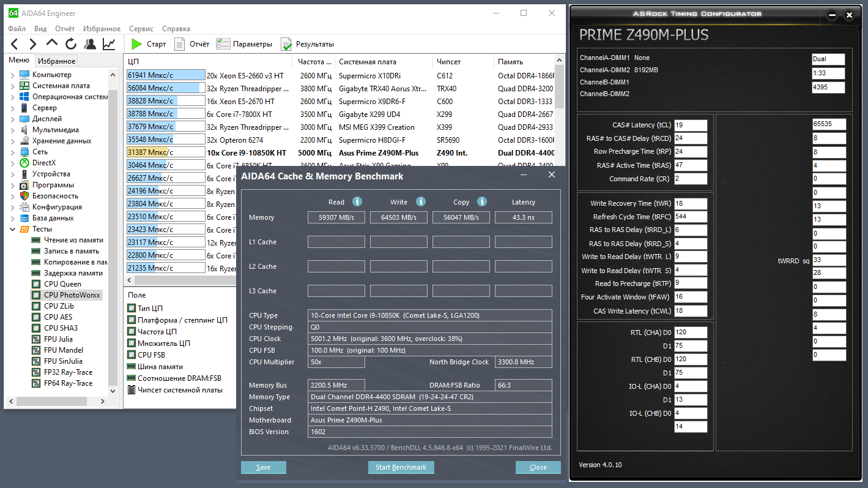Start the test with the green Старт icon

click(136, 44)
